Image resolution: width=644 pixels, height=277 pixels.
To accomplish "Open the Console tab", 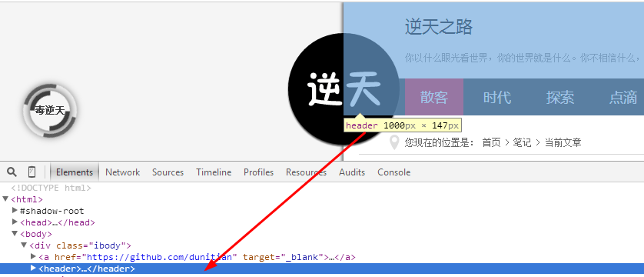I will coord(394,172).
